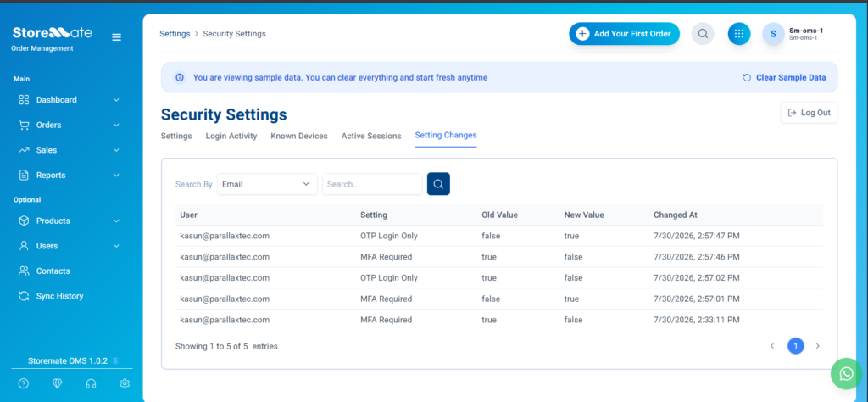Click the Setting column header

374,215
